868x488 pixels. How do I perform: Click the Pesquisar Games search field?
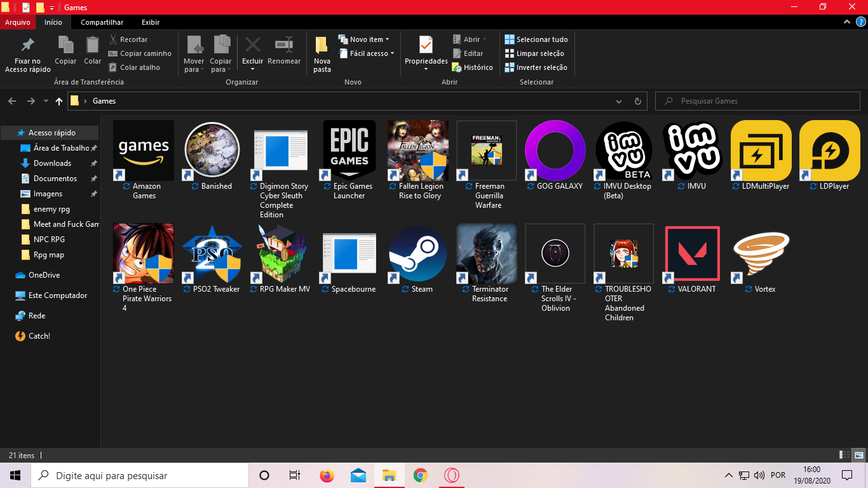coord(757,101)
